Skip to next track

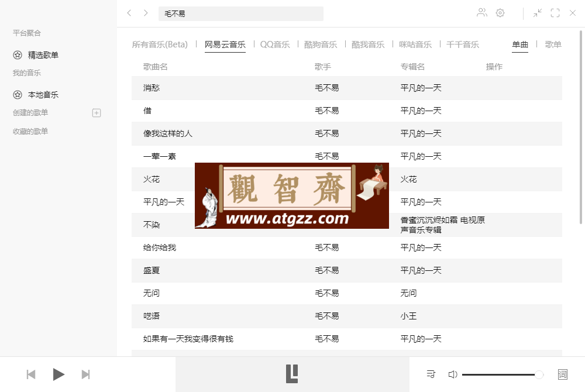click(x=85, y=374)
